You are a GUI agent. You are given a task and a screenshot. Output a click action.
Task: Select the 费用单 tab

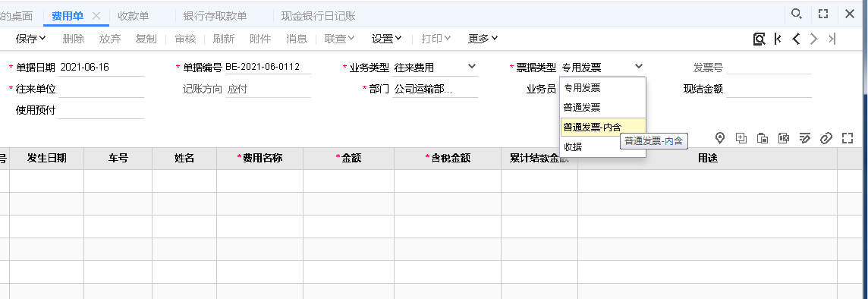coord(68,16)
